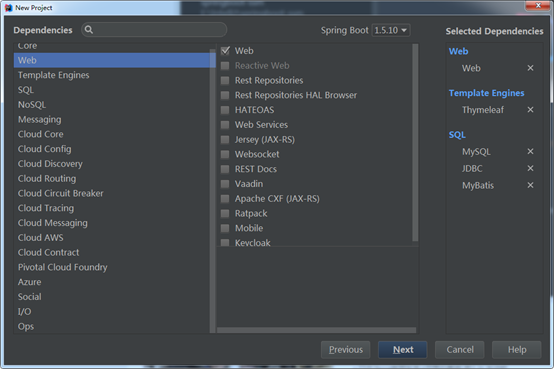
Task: Select Template Engines category
Action: tap(113, 75)
